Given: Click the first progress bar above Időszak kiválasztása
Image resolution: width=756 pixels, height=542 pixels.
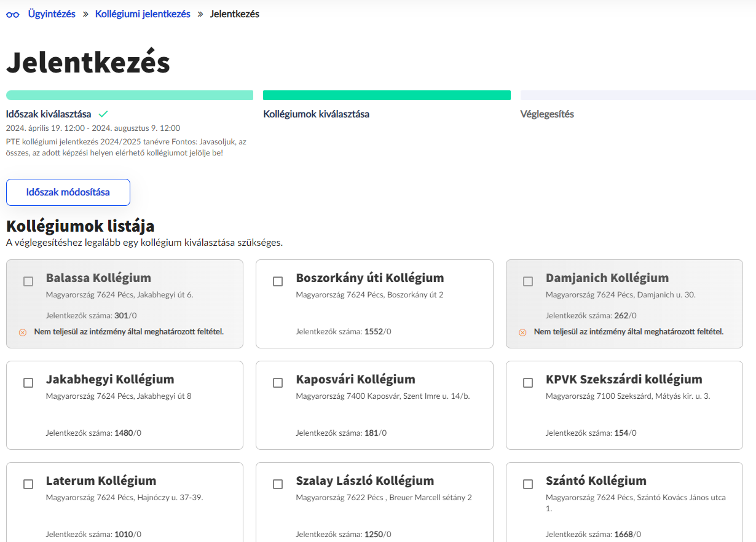Looking at the screenshot, I should [x=130, y=95].
